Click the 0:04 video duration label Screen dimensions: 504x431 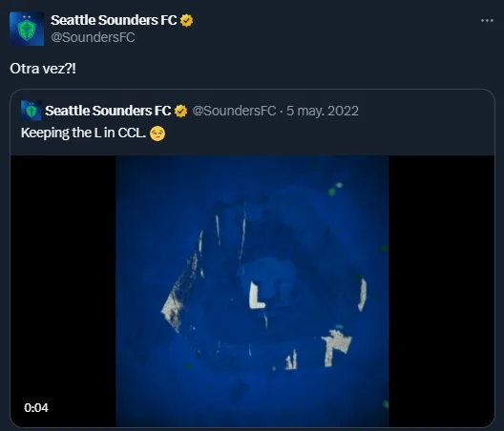[36, 408]
